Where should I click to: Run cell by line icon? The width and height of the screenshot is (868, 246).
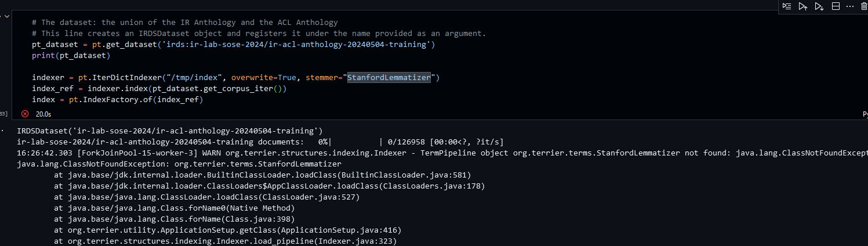[786, 6]
